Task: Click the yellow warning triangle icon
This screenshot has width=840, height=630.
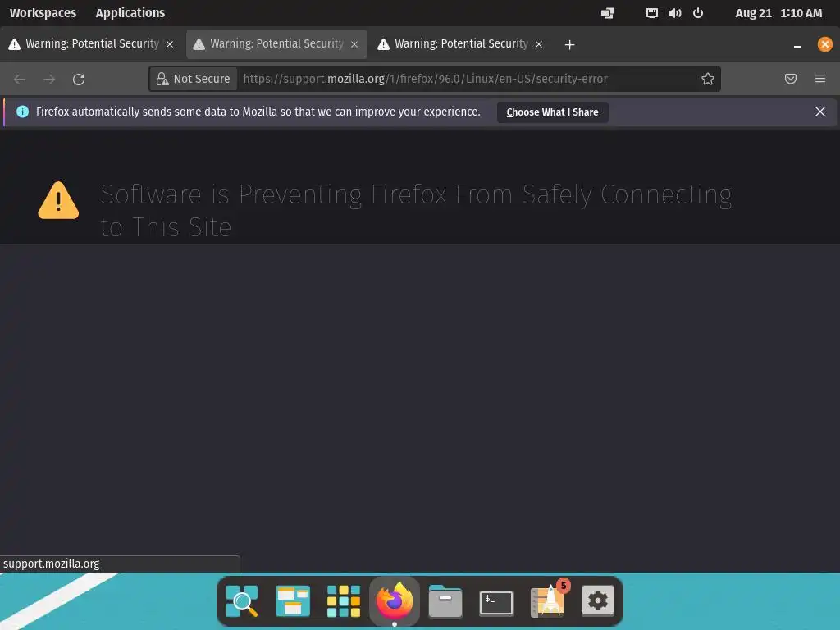Action: [x=58, y=201]
